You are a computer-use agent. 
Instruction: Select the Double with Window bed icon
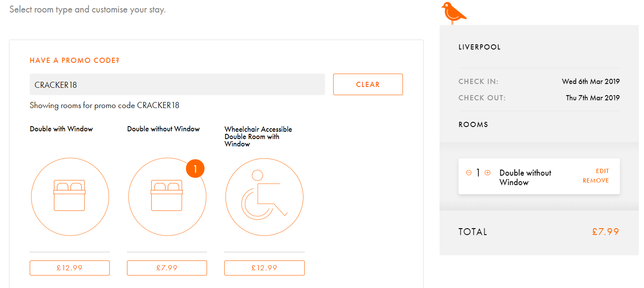tap(70, 197)
